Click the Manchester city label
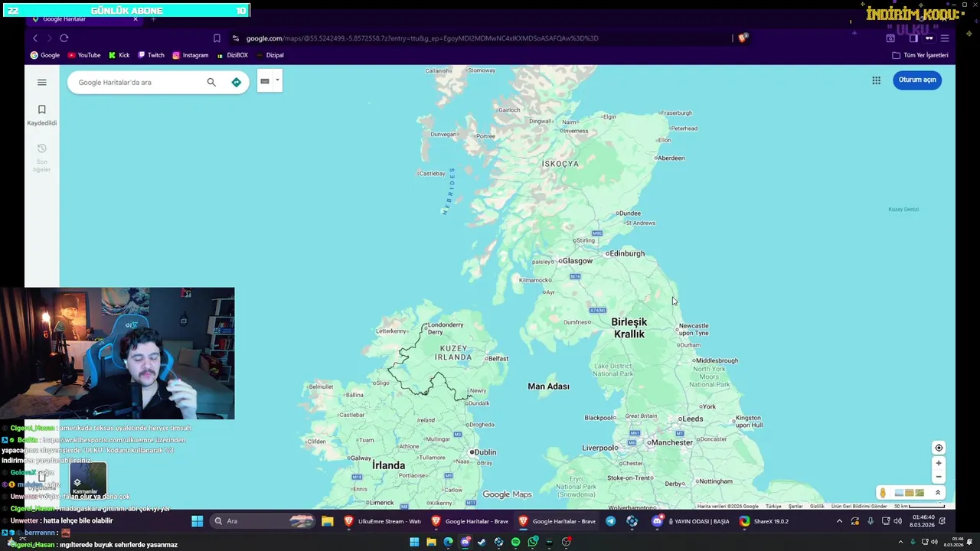The height and width of the screenshot is (551, 980). pos(671,442)
